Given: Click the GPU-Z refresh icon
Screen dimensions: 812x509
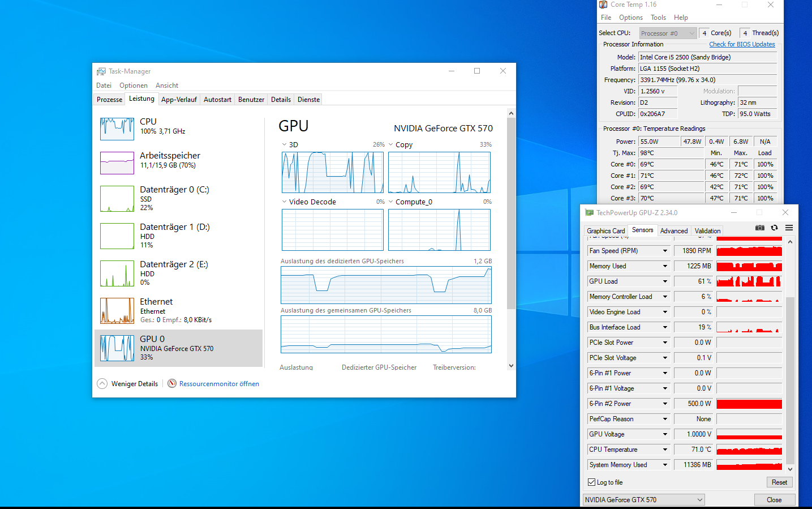Looking at the screenshot, I should click(774, 228).
